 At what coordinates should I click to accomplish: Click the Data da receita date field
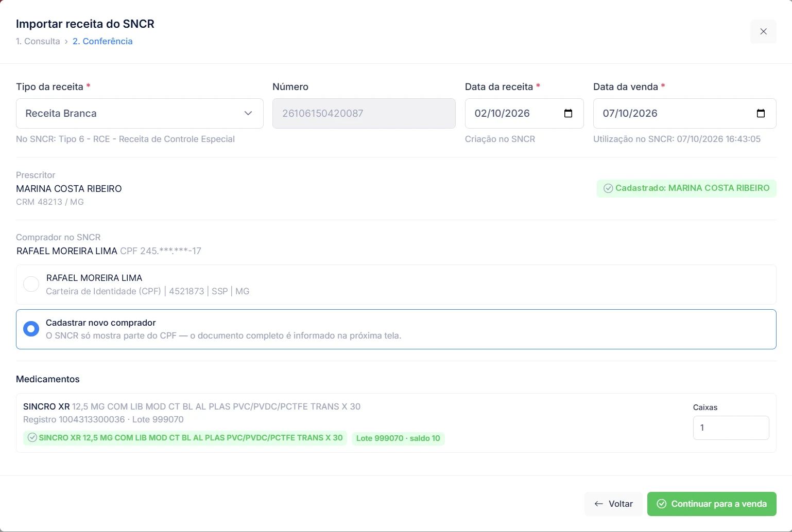point(524,113)
